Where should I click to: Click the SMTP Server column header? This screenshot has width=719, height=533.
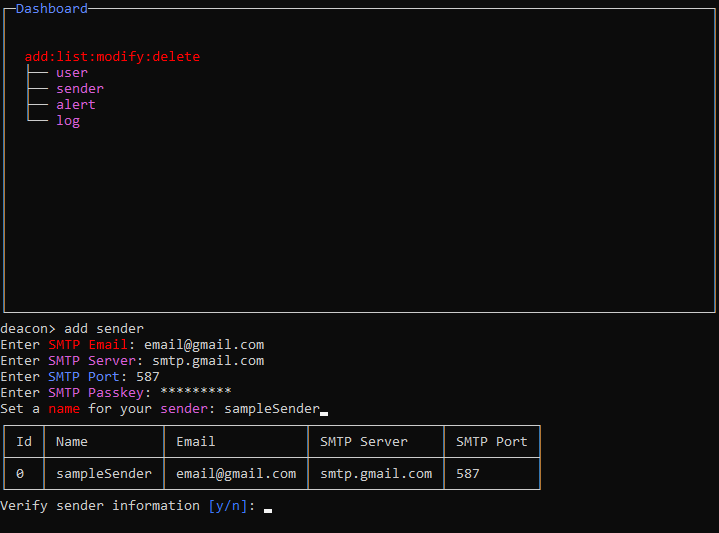pyautogui.click(x=364, y=441)
